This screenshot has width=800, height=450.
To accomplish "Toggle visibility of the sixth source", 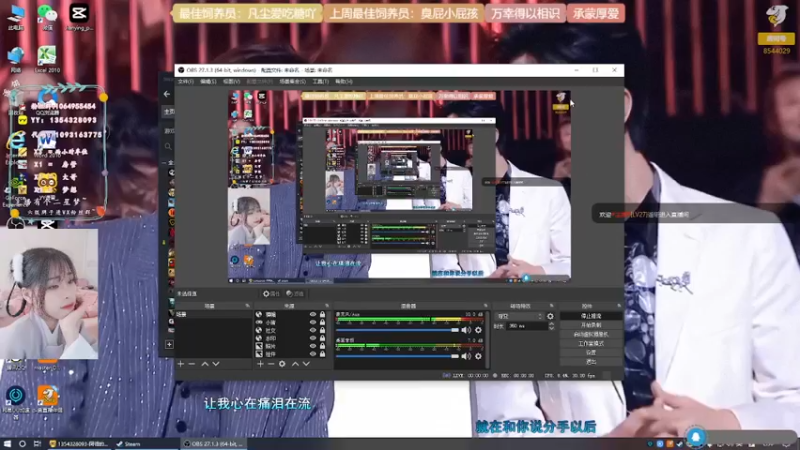I will pos(313,354).
